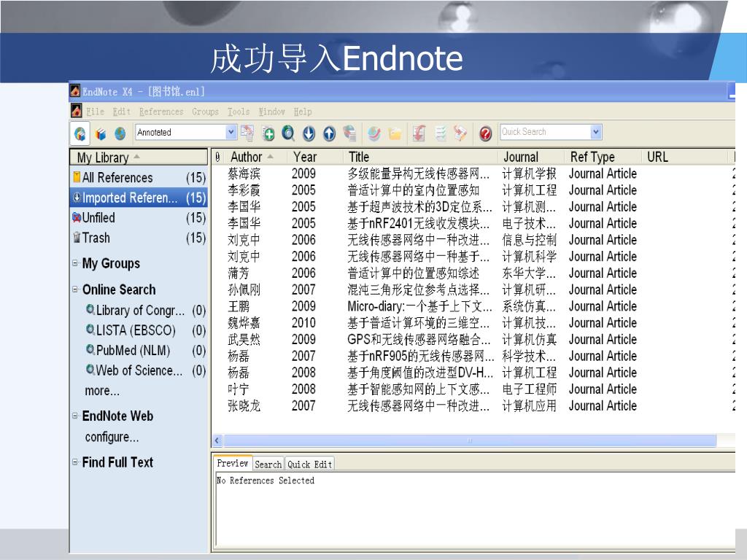The height and width of the screenshot is (560, 747).
Task: Select LISTA (EBSCO) online search
Action: tap(145, 330)
